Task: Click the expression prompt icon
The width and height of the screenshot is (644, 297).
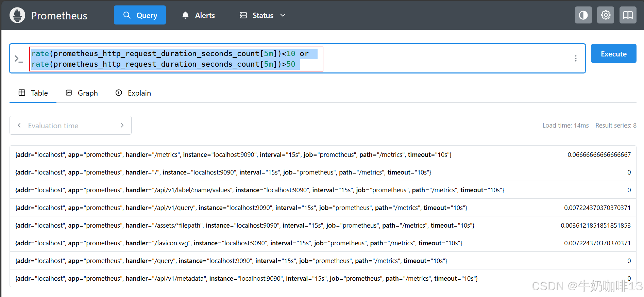Action: tap(19, 59)
